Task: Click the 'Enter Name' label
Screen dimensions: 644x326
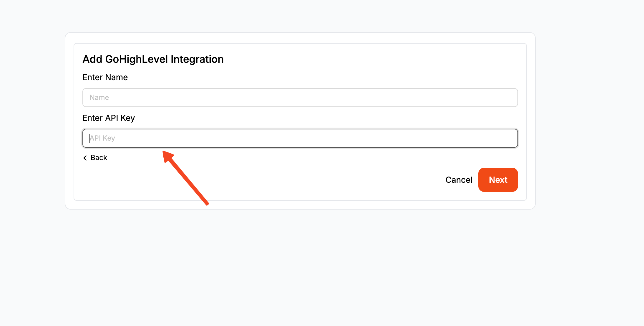Action: tap(105, 77)
